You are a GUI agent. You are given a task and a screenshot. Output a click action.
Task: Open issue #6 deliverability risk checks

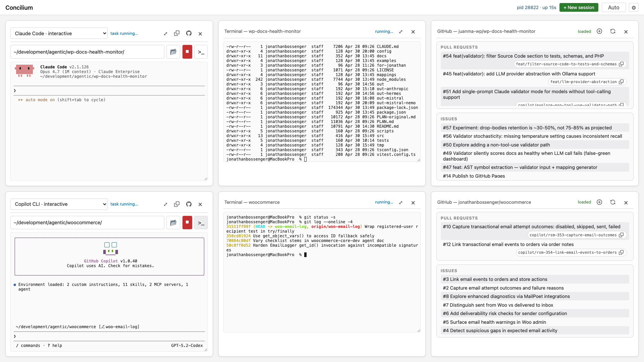pos(535,313)
